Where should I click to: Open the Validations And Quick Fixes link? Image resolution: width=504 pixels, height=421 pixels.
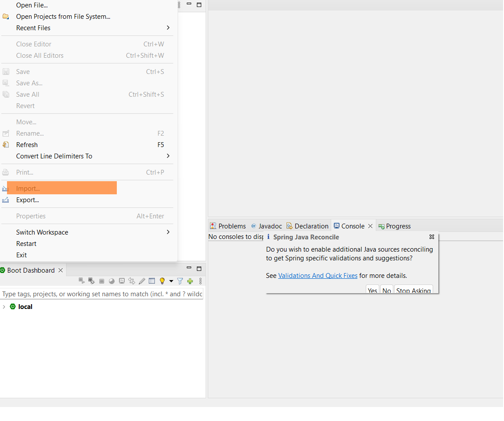click(318, 276)
